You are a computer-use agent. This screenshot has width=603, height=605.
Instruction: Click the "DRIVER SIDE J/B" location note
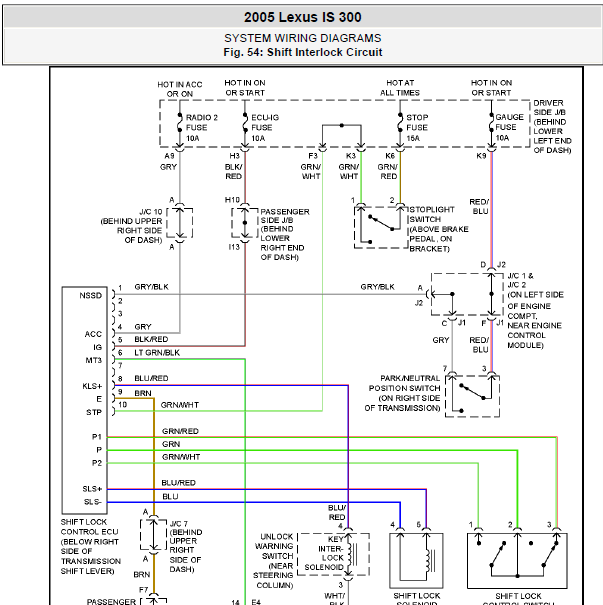[x=552, y=127]
